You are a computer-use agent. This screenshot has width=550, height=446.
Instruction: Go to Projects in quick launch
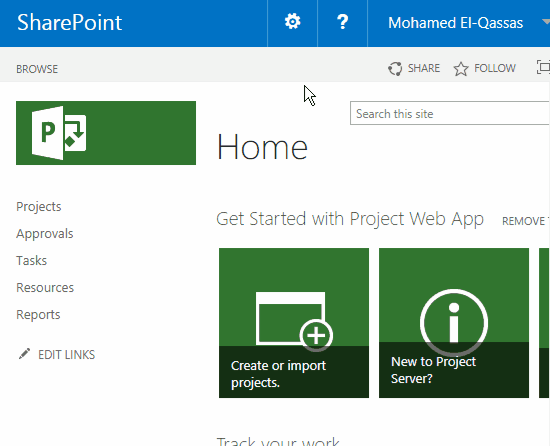[x=39, y=207]
